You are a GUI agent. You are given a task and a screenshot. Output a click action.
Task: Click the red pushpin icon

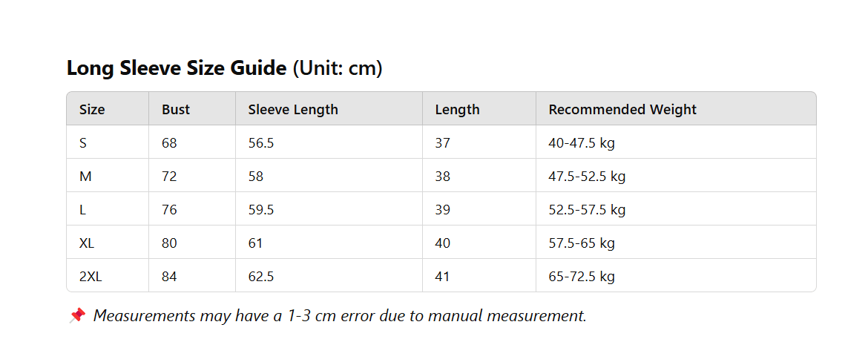click(x=76, y=316)
